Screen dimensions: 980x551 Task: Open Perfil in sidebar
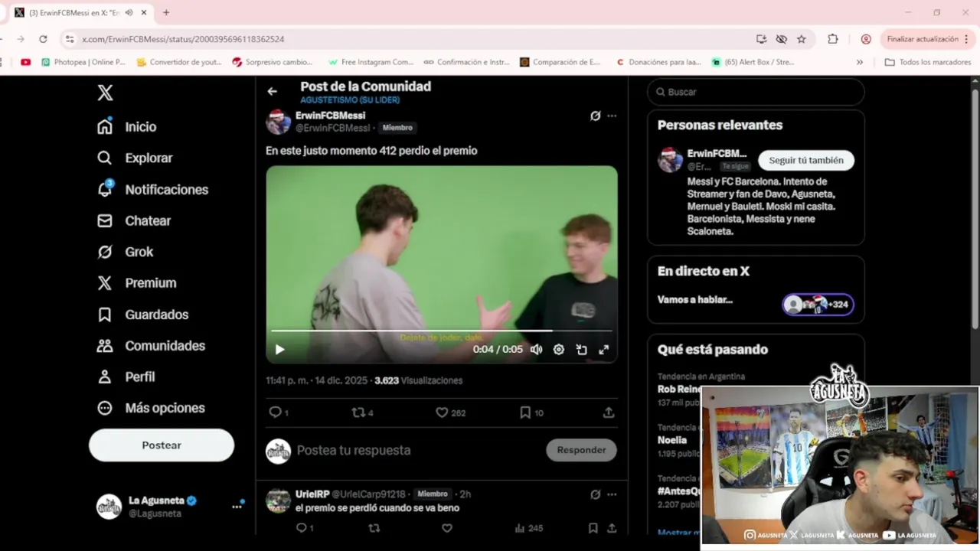pyautogui.click(x=126, y=377)
